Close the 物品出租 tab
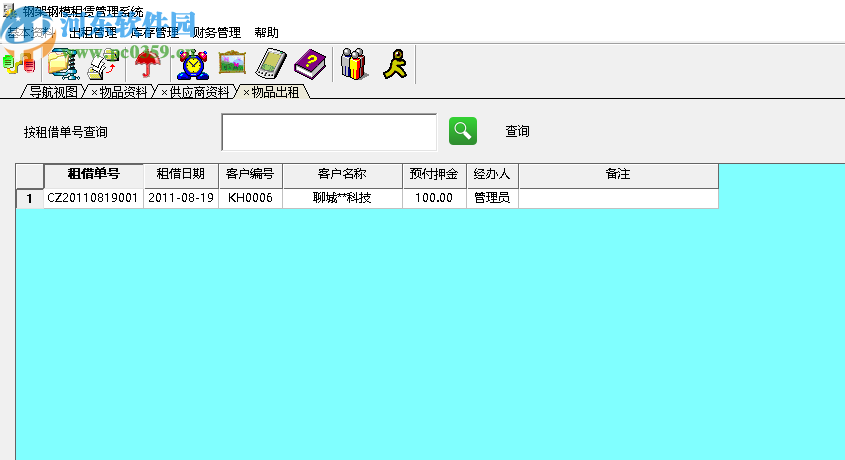 click(246, 93)
